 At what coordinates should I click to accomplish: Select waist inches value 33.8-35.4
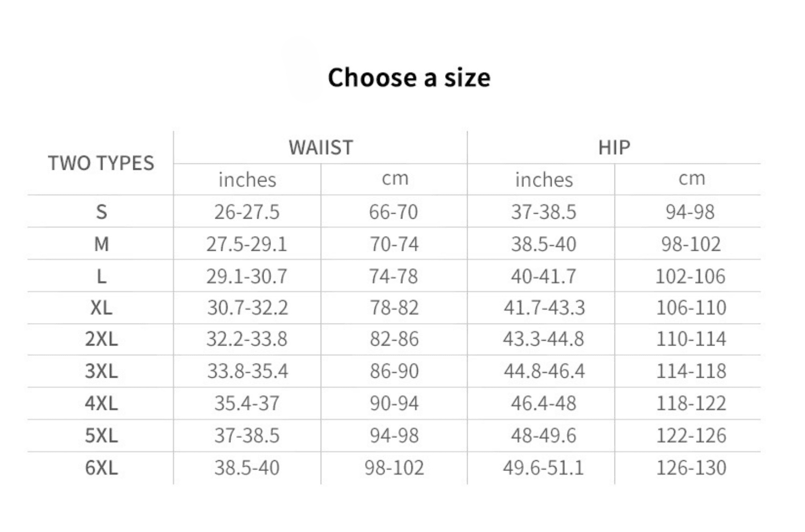tap(247, 371)
